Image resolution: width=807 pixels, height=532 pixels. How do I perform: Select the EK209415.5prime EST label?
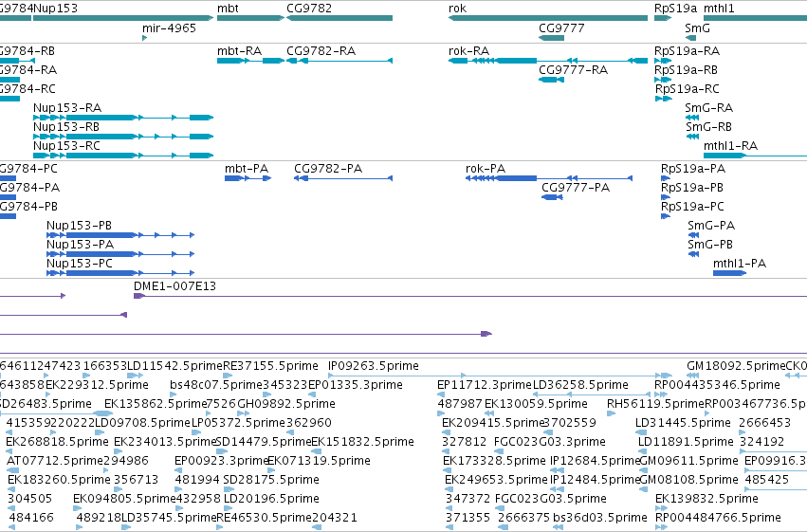[493, 424]
